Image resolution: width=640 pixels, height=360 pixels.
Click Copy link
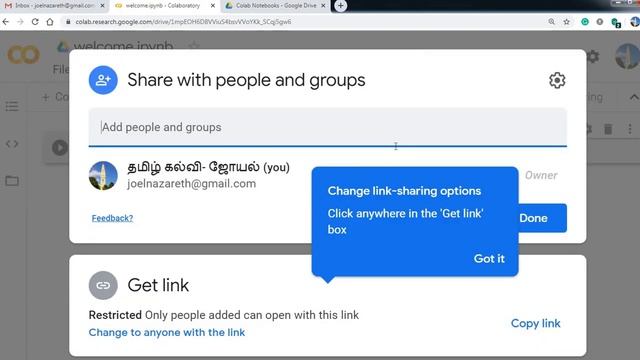(x=536, y=323)
